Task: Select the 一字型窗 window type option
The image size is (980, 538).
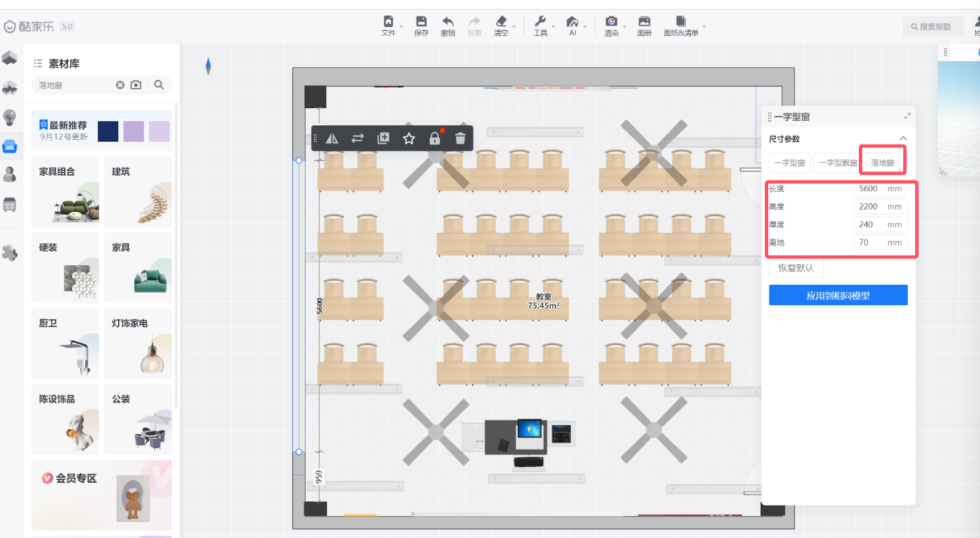Action: pos(790,163)
